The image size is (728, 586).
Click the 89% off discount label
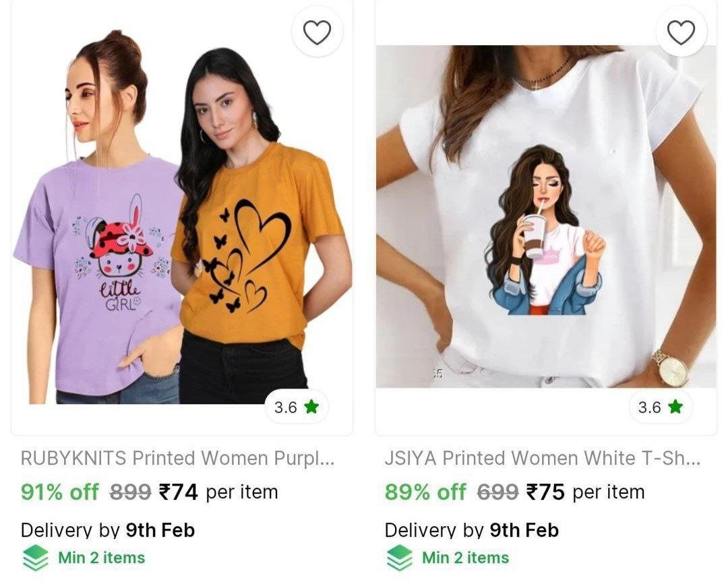425,492
